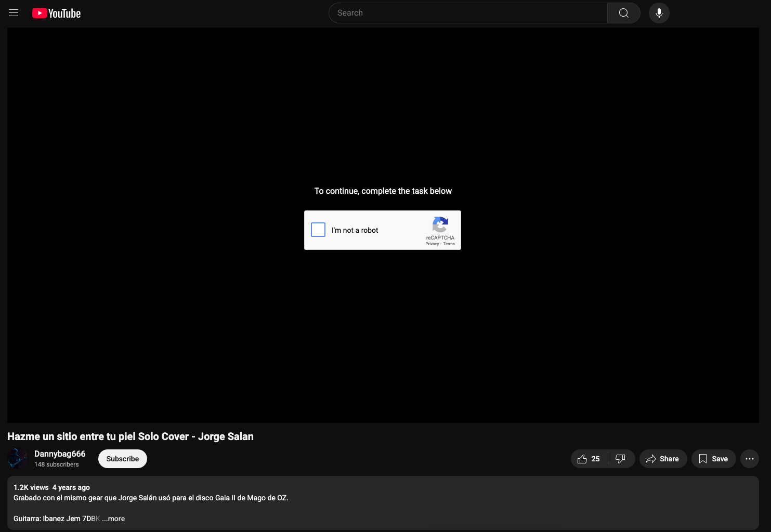771x532 pixels.
Task: Like the video with thumbs up
Action: pos(589,459)
